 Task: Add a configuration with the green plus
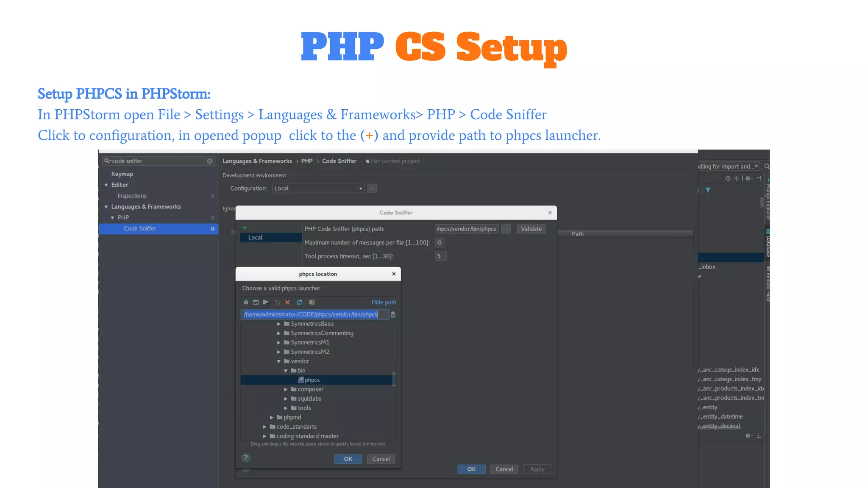245,228
